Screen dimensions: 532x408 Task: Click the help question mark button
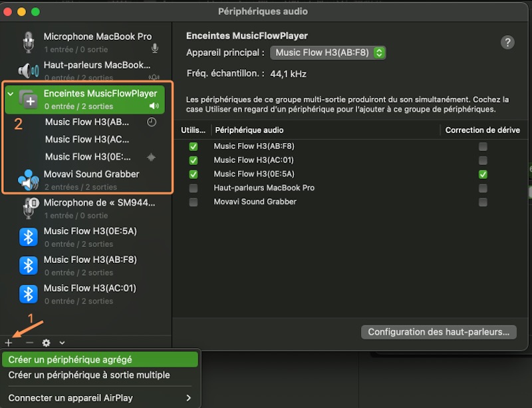click(507, 43)
